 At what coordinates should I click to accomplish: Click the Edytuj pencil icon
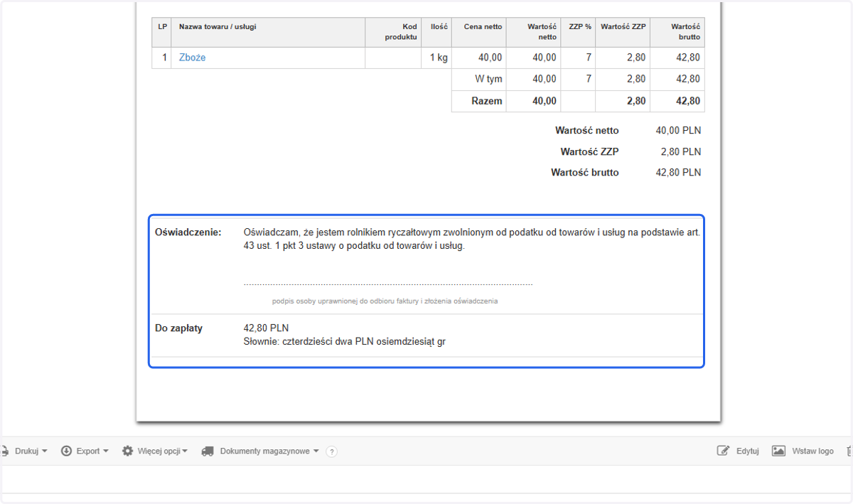(724, 451)
